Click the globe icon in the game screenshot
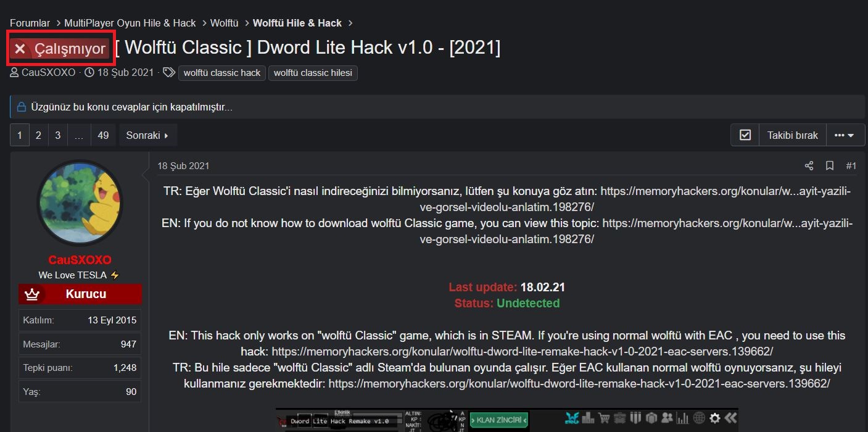The image size is (868, 432). coord(699,418)
